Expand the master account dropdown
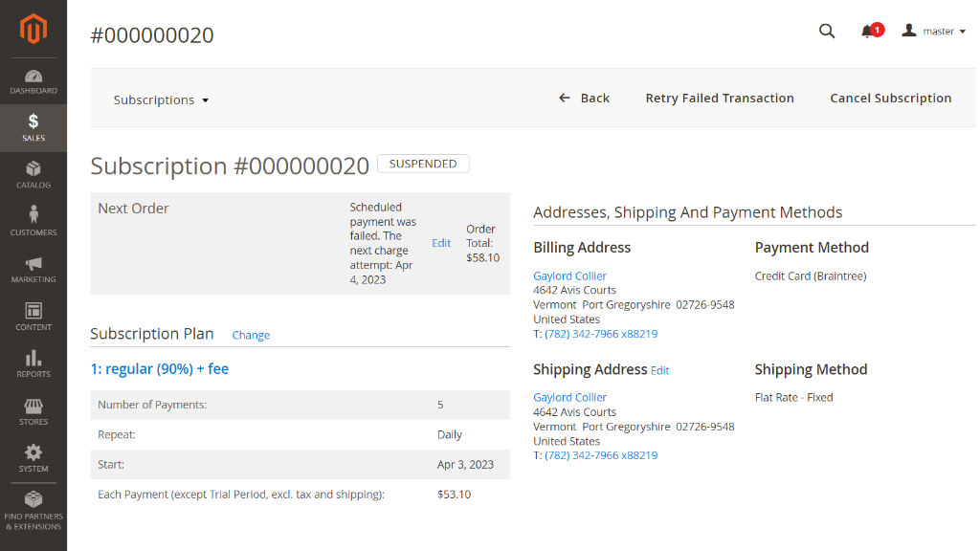980x551 pixels. (x=934, y=31)
